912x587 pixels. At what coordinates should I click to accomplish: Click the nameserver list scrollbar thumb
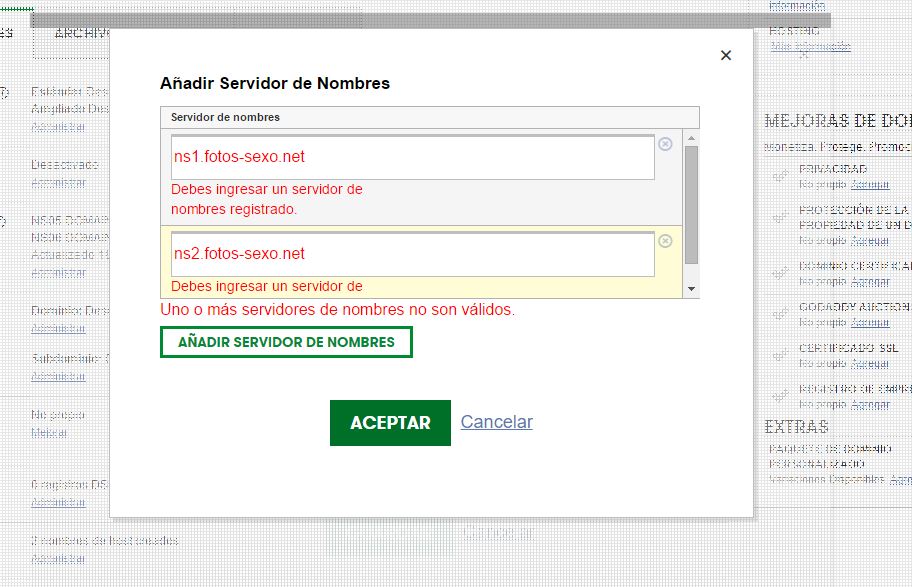(x=691, y=204)
